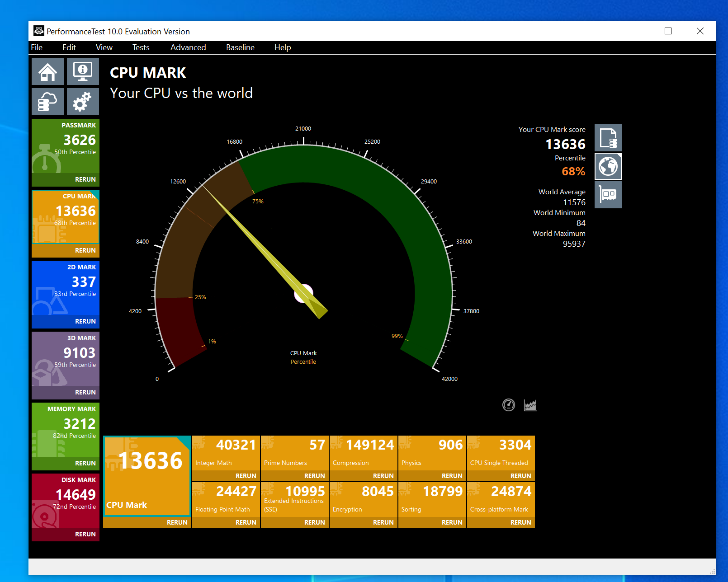This screenshot has height=582, width=728.
Task: Click the Compression score 149124
Action: [370, 445]
